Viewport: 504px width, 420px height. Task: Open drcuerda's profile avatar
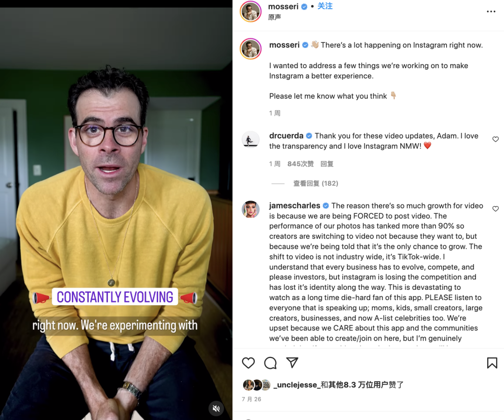251,140
